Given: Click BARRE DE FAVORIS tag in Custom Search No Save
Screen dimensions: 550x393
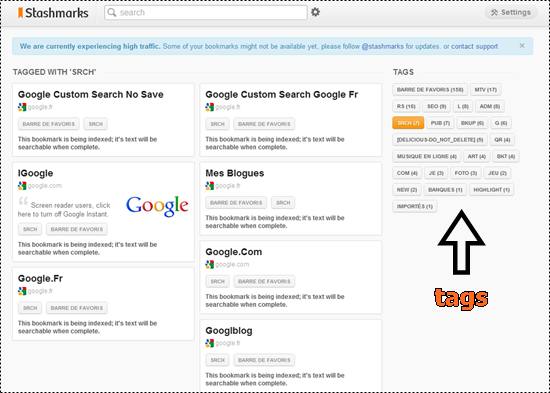Looking at the screenshot, I should [49, 124].
